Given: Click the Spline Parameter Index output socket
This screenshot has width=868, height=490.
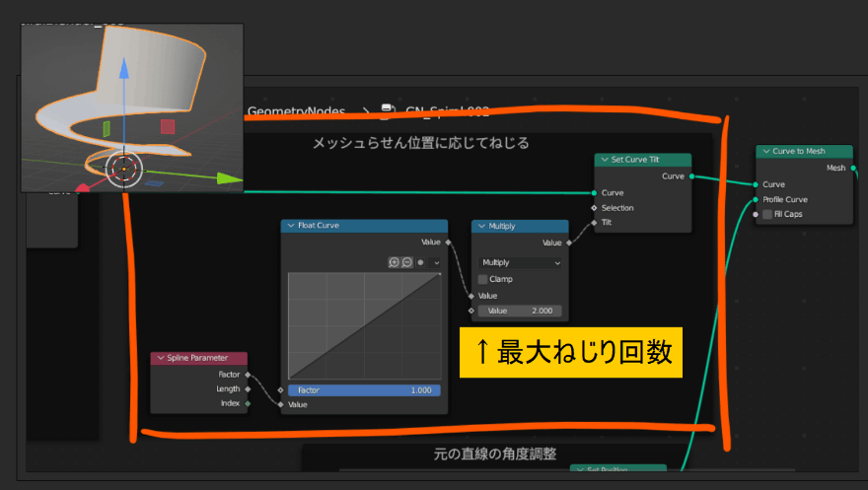Looking at the screenshot, I should [248, 403].
